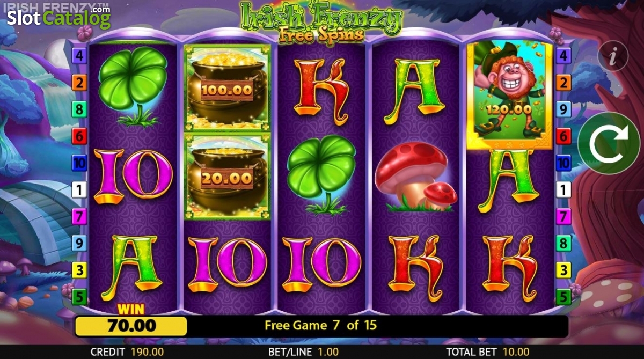This screenshot has height=359, width=644.
Task: Click the TOTAL BET 10.00 display
Action: click(487, 352)
